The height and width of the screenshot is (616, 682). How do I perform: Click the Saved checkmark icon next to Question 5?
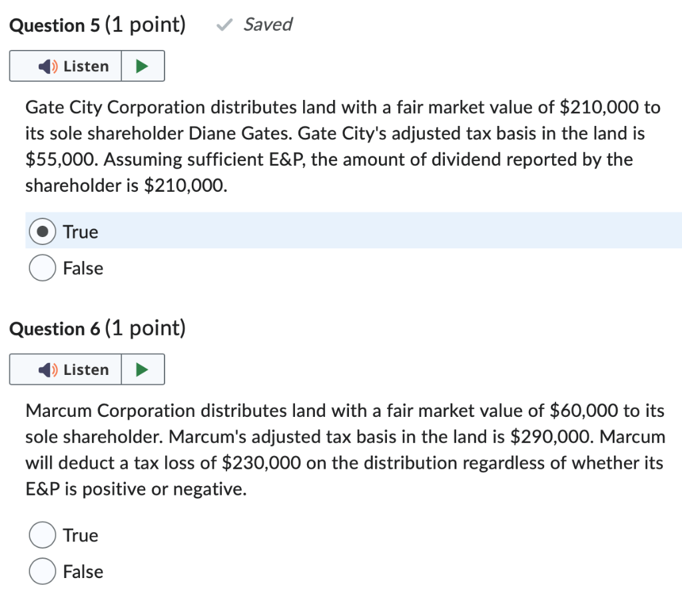(x=225, y=25)
